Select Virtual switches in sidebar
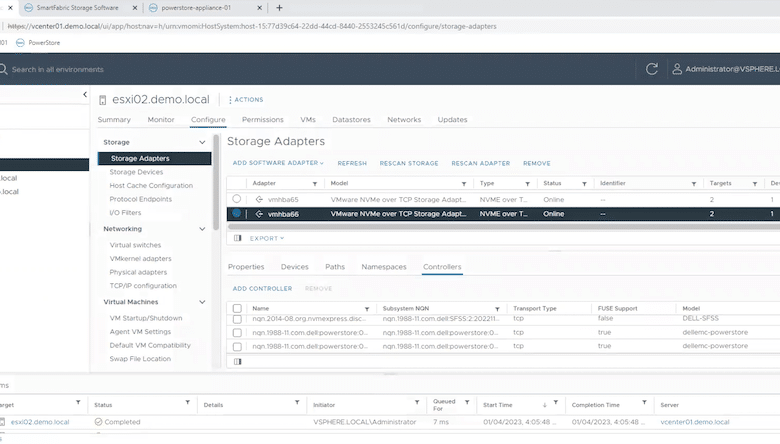 (x=135, y=245)
